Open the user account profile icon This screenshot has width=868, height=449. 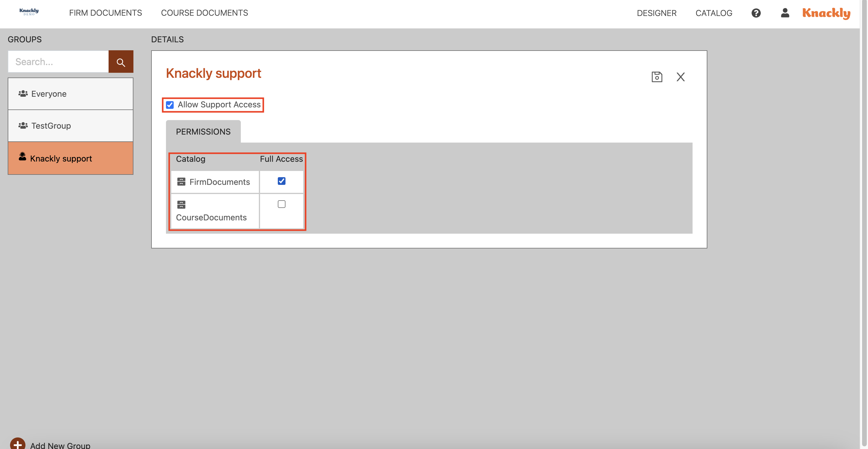785,13
